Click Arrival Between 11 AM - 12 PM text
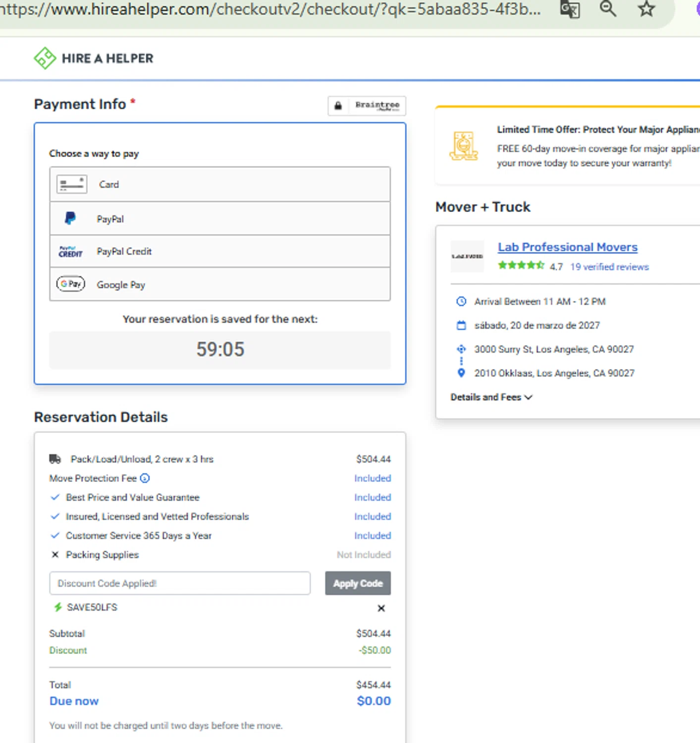 (x=540, y=301)
